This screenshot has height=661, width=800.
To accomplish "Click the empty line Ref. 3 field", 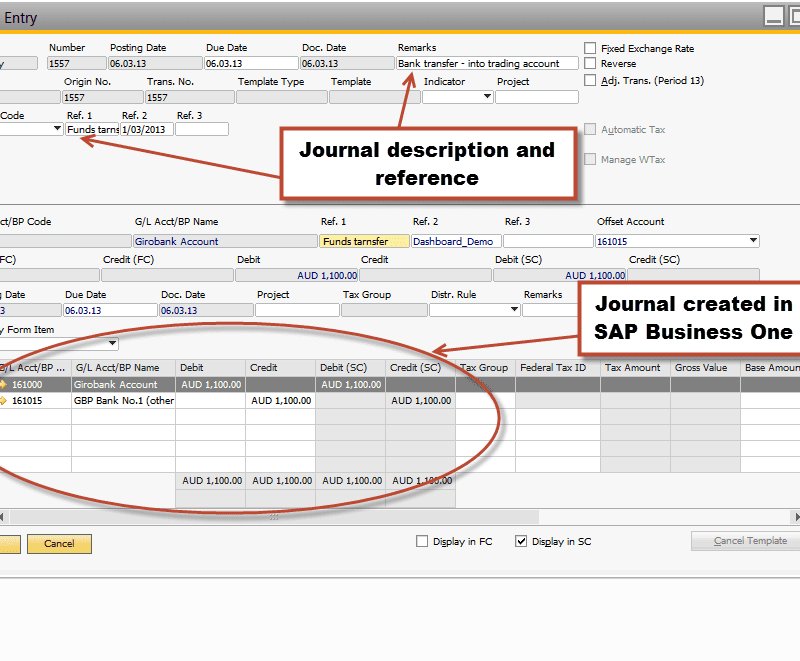I will click(548, 241).
